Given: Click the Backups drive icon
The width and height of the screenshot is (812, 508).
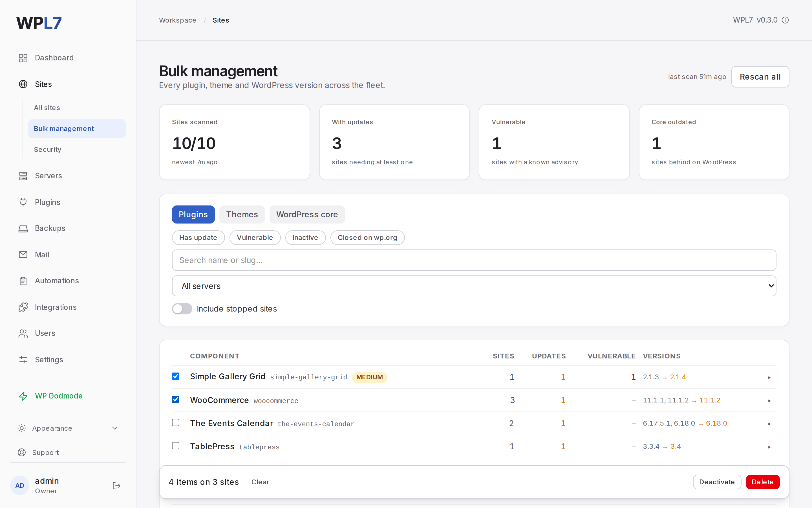Looking at the screenshot, I should (23, 229).
